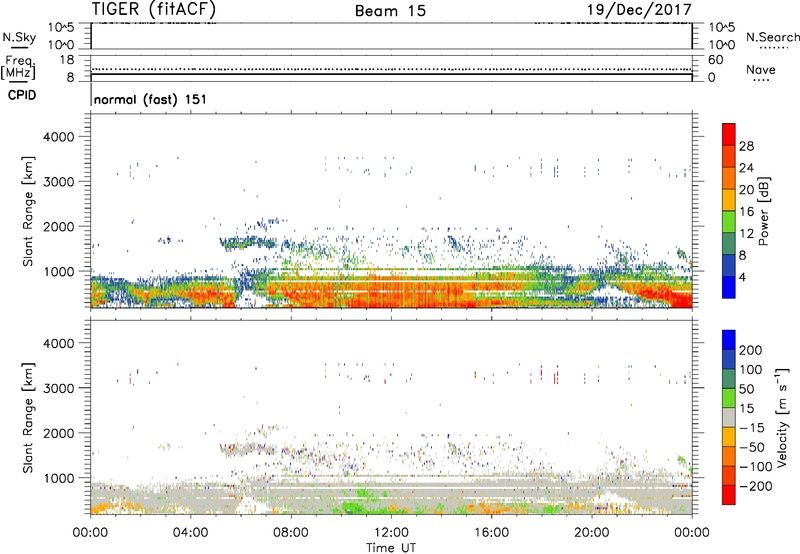
Task: Pick the dark blue top Velocity colorbar segment
Action: tap(729, 340)
